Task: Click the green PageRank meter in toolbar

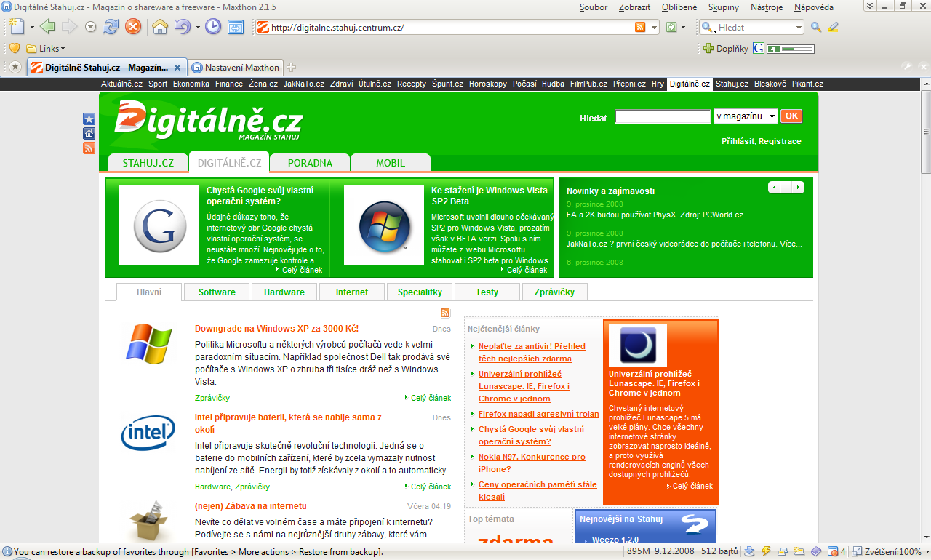Action: pyautogui.click(x=791, y=49)
